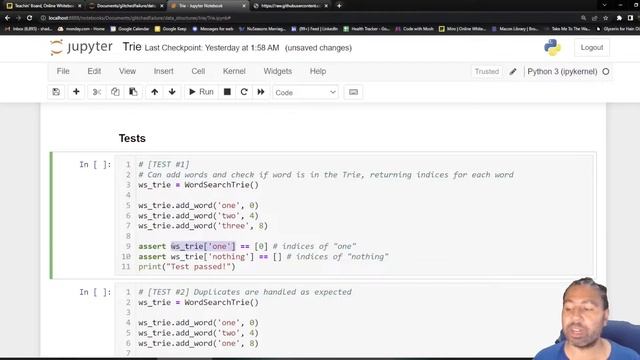
Task: Move selected cell up
Action: point(154,92)
